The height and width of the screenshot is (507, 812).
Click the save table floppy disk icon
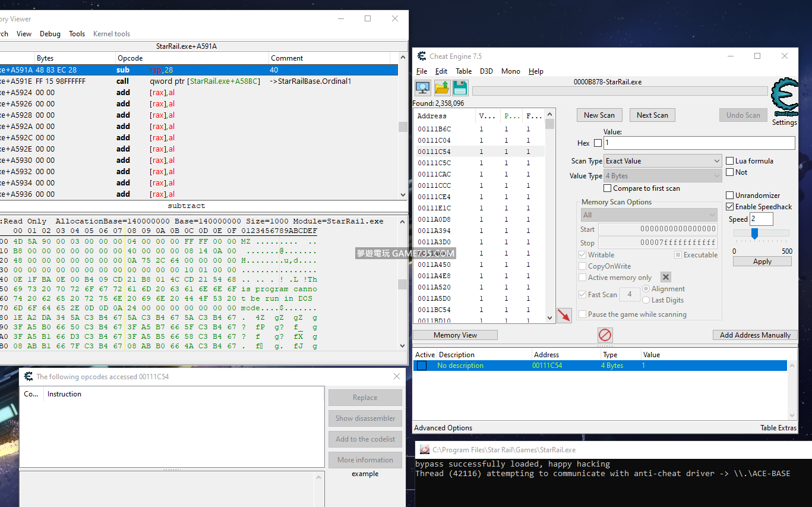pyautogui.click(x=460, y=88)
